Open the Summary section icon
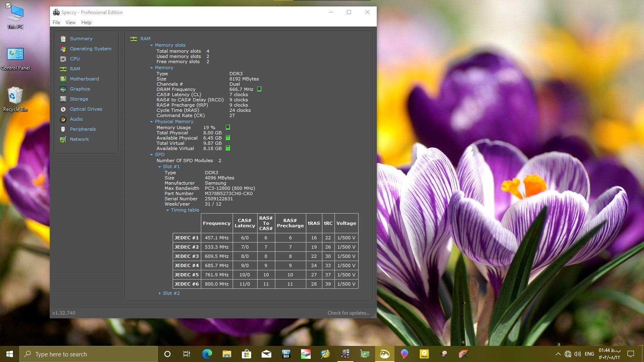Screen dimensions: 644x362 pos(63,39)
